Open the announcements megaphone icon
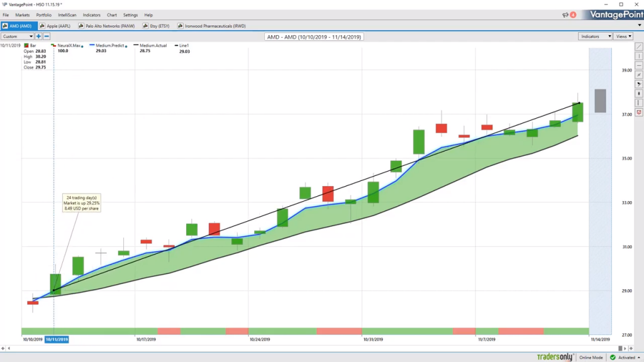Viewport: 644px width, 362px height. point(565,15)
